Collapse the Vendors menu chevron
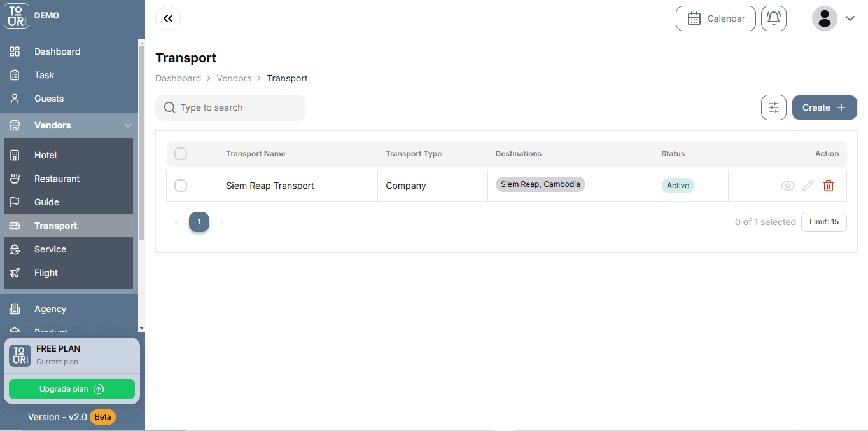Image resolution: width=868 pixels, height=431 pixels. point(127,125)
